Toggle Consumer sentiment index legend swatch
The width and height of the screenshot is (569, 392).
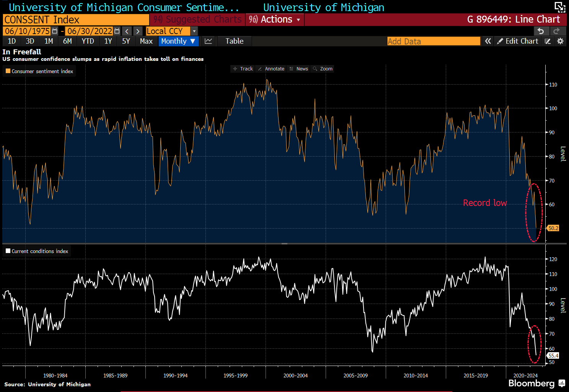8,71
